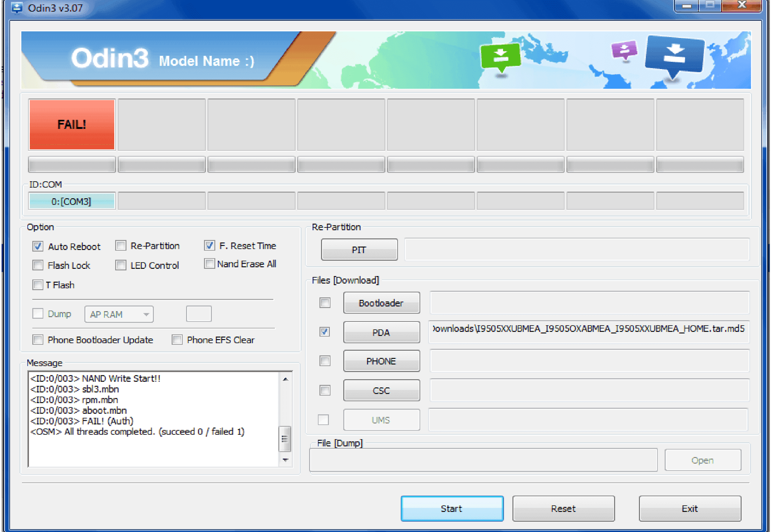Click the Bootloader file path field

click(x=589, y=302)
